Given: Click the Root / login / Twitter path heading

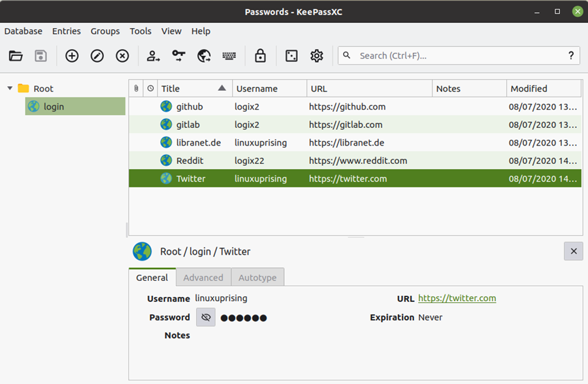Looking at the screenshot, I should tap(205, 251).
